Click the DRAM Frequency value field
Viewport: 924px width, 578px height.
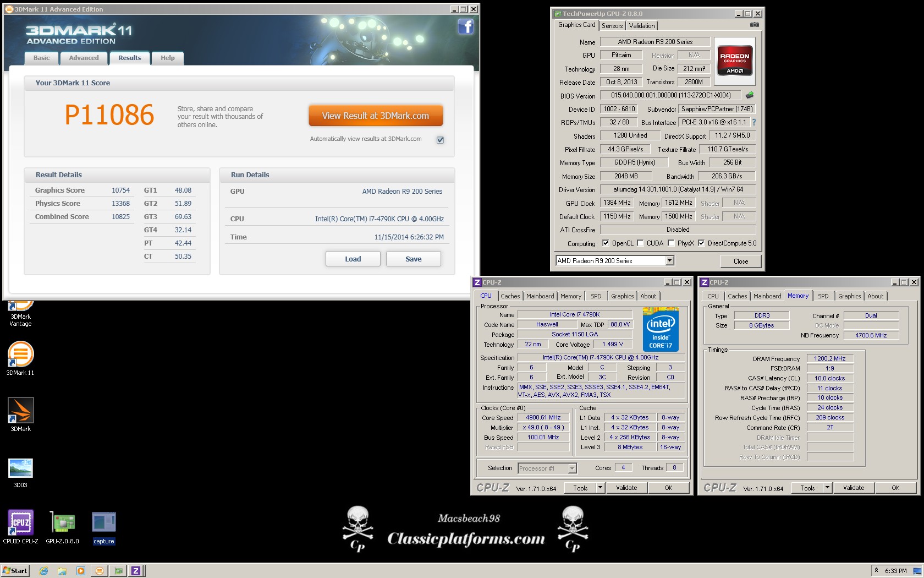coord(830,358)
